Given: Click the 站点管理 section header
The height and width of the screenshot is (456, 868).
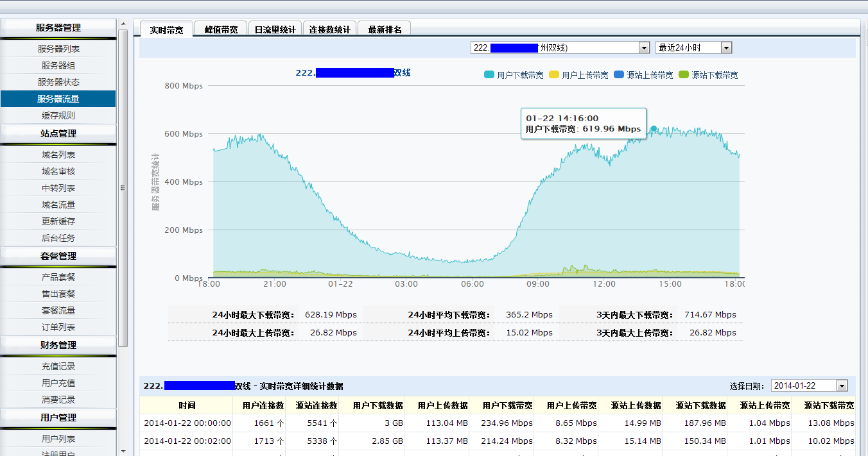Looking at the screenshot, I should (58, 133).
